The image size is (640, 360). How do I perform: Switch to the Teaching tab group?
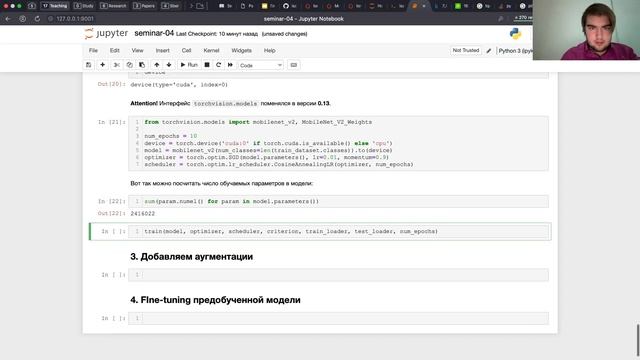coord(55,6)
